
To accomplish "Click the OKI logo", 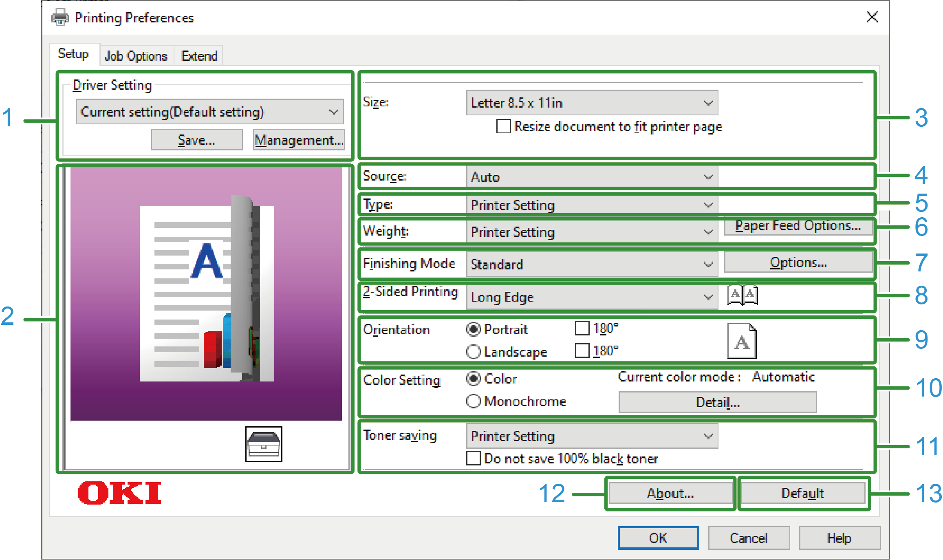I will pos(119,493).
